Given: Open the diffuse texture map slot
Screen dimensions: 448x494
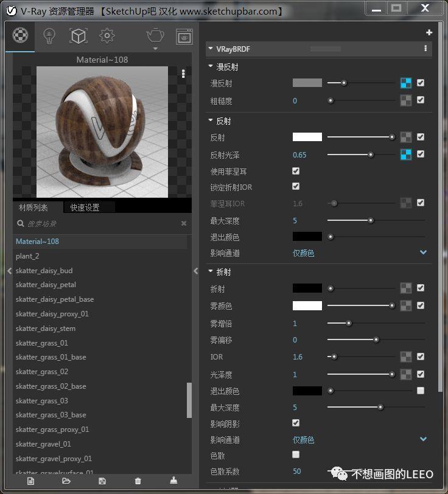Looking at the screenshot, I should (406, 83).
